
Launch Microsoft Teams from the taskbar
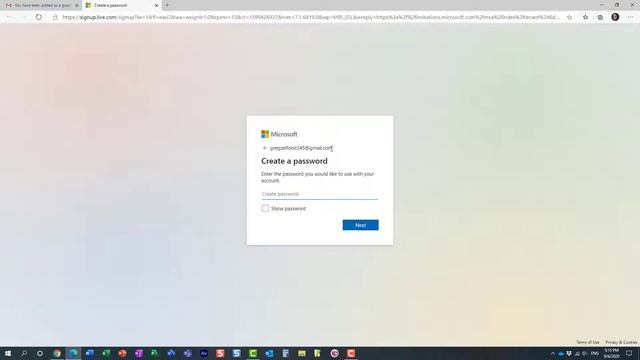coord(188,353)
